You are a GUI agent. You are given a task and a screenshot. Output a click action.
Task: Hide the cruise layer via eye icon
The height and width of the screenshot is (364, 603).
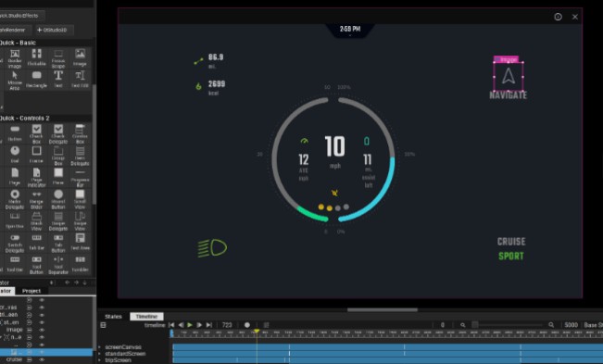pyautogui.click(x=42, y=359)
